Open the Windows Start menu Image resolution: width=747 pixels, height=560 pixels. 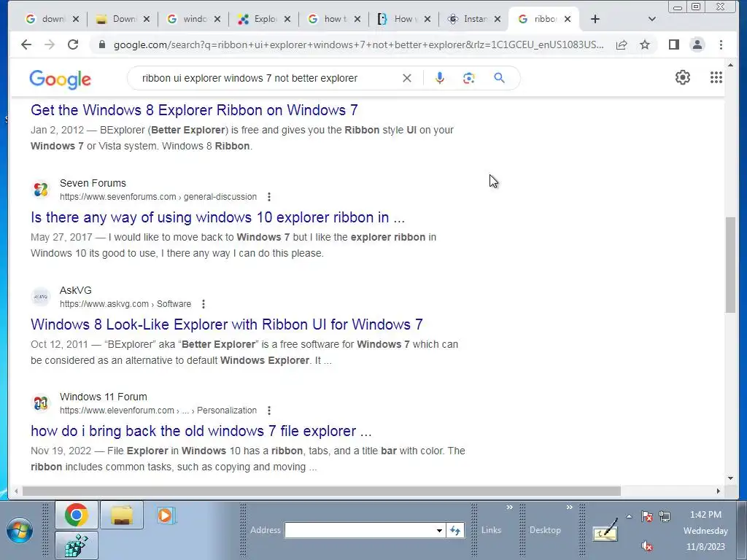point(20,532)
